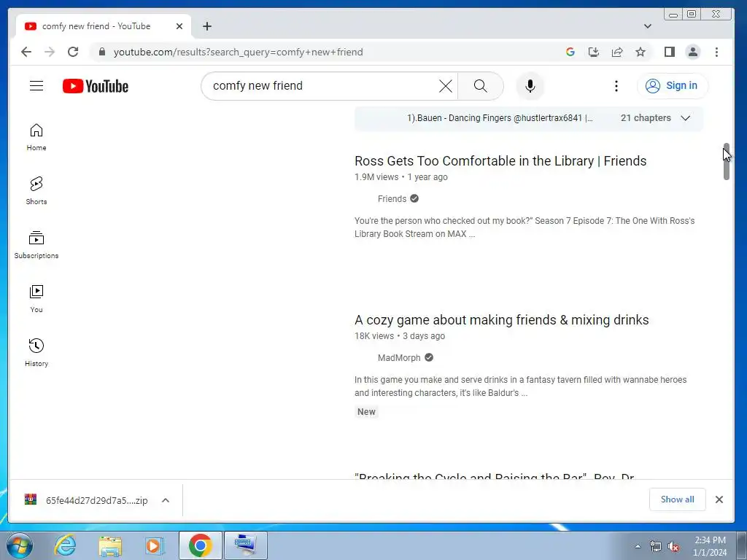Open the Chrome three-dot menu
The width and height of the screenshot is (747, 560).
click(x=716, y=52)
